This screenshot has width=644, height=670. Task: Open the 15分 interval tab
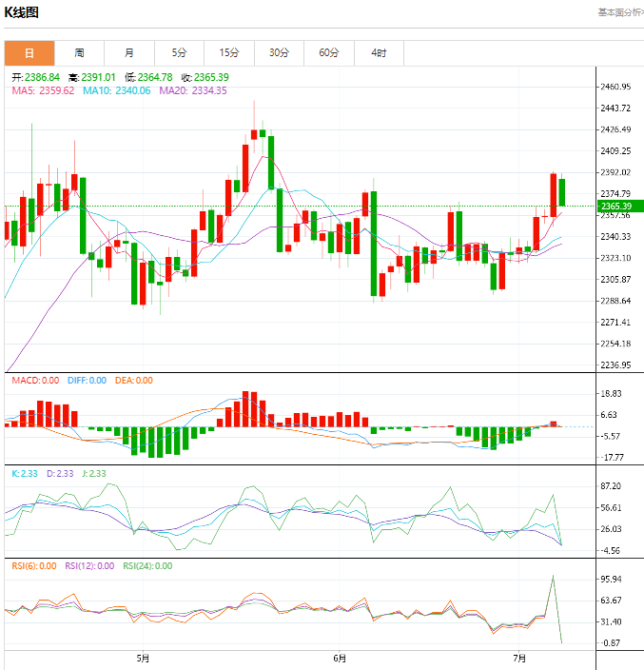tap(229, 53)
